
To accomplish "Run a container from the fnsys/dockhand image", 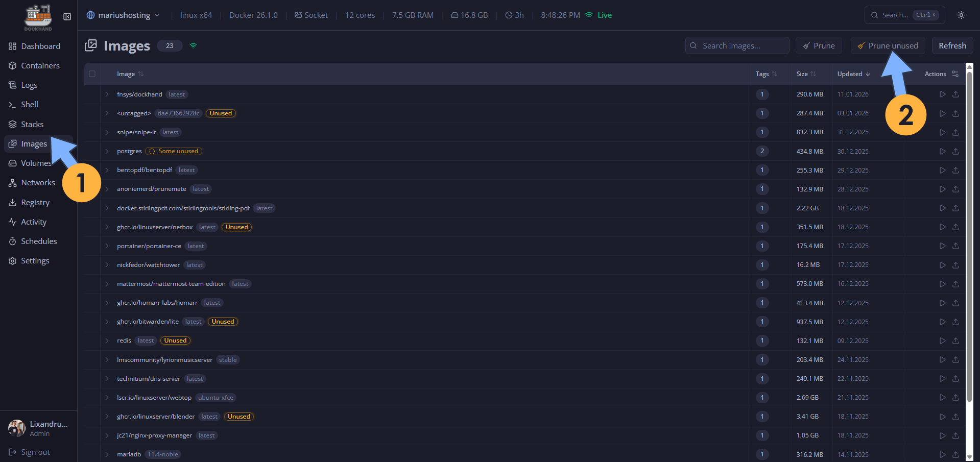I will (942, 94).
